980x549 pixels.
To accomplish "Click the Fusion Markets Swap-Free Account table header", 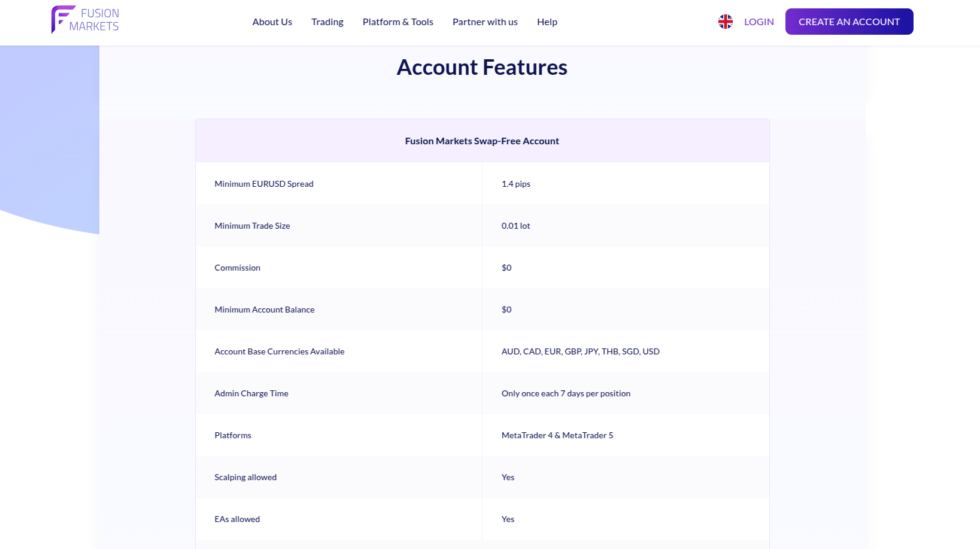I will coord(482,141).
